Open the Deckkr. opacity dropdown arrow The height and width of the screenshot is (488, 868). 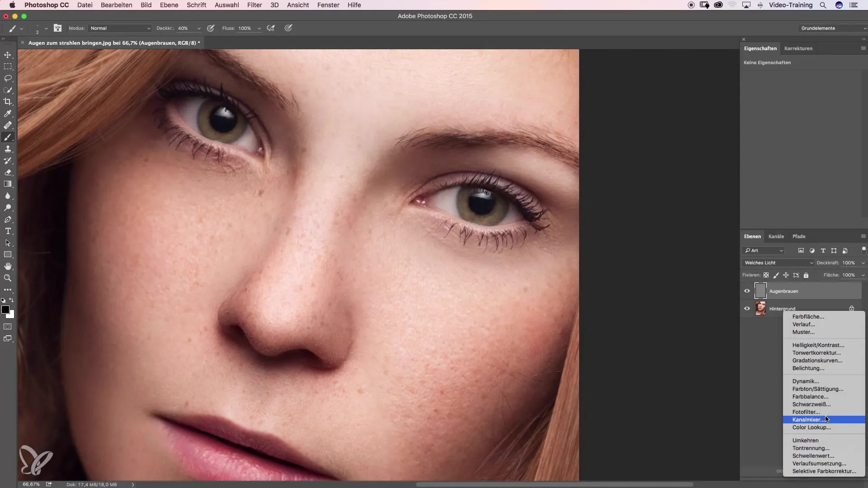[199, 28]
